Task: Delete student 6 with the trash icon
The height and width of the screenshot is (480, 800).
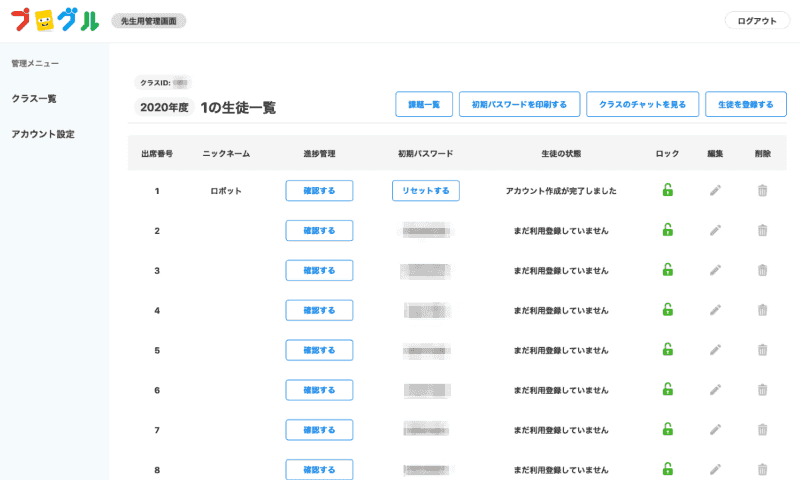Action: click(x=762, y=390)
